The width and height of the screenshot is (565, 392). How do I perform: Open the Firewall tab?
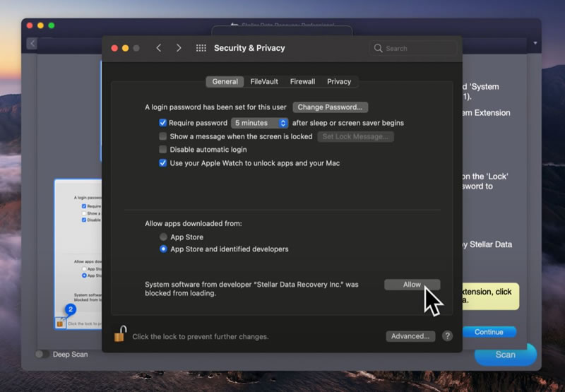point(302,82)
